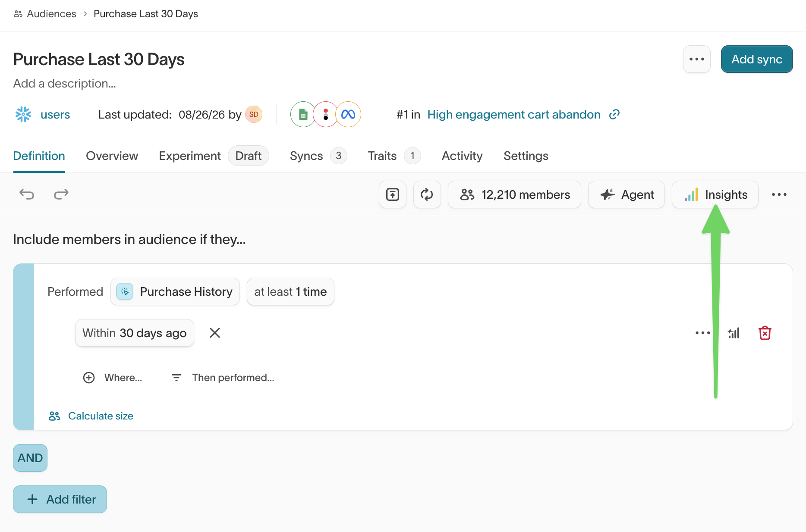
Task: Click the Calculate size link
Action: (x=91, y=416)
